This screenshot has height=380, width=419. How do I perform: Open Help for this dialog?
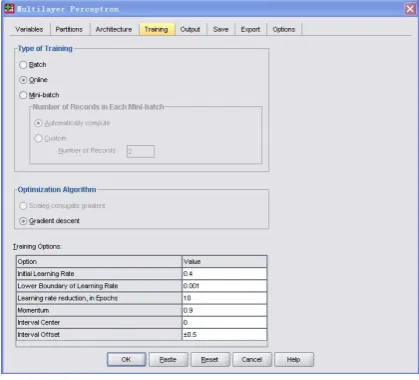tap(294, 360)
